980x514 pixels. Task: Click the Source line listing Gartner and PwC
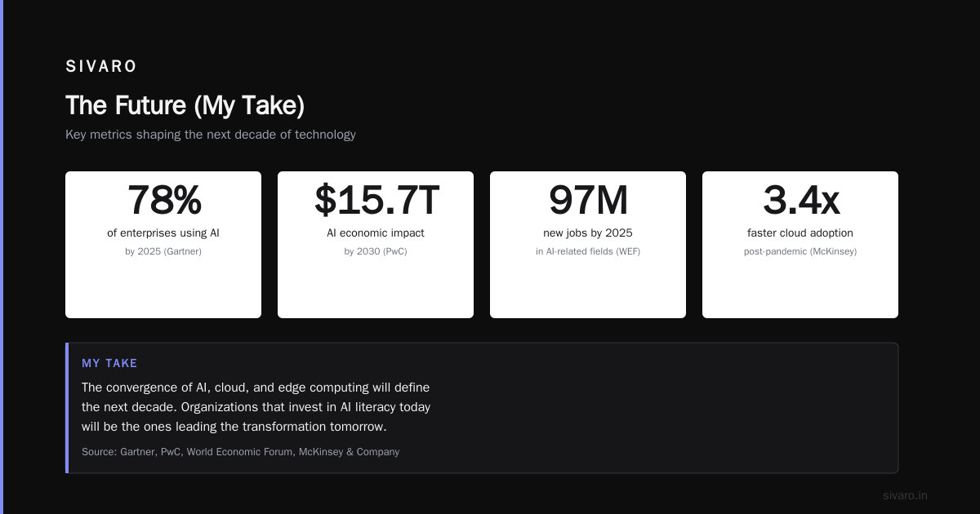coord(241,452)
